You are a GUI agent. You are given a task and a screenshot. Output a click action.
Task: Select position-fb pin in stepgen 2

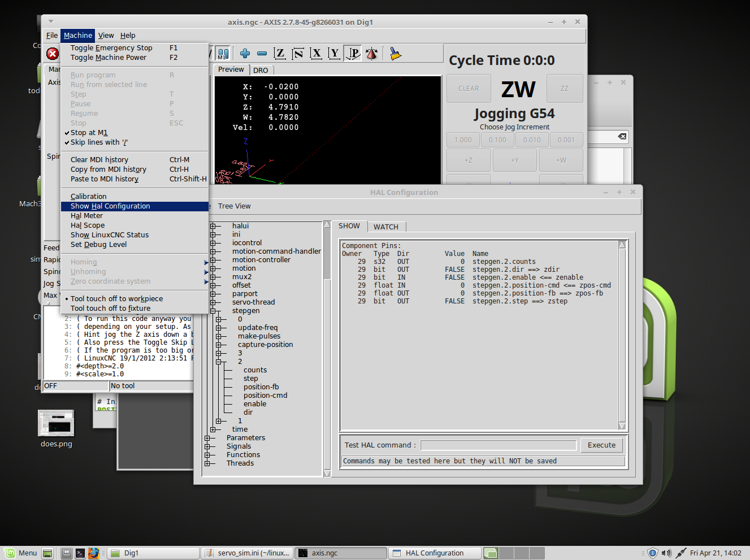coord(261,387)
